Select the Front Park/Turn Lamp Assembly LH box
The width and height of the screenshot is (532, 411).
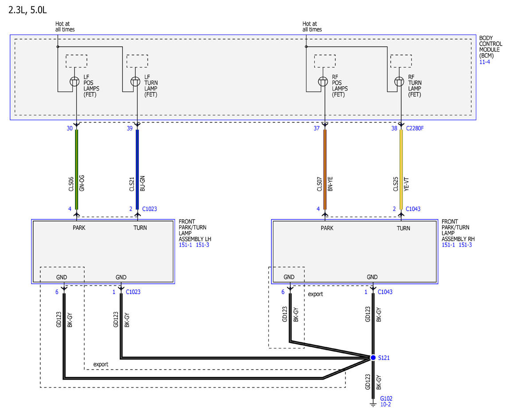tap(103, 251)
